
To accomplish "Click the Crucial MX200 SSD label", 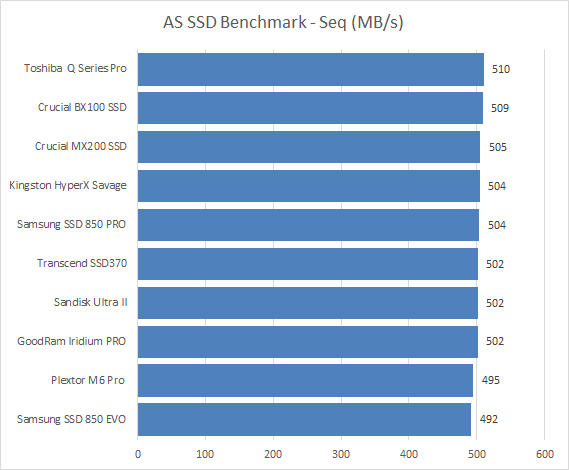I will pos(81,146).
